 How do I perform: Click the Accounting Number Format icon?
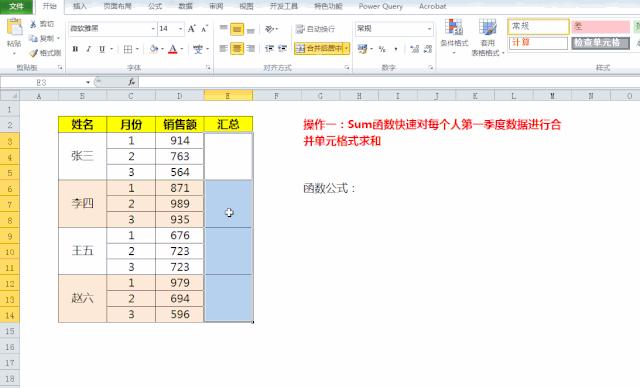click(x=362, y=49)
